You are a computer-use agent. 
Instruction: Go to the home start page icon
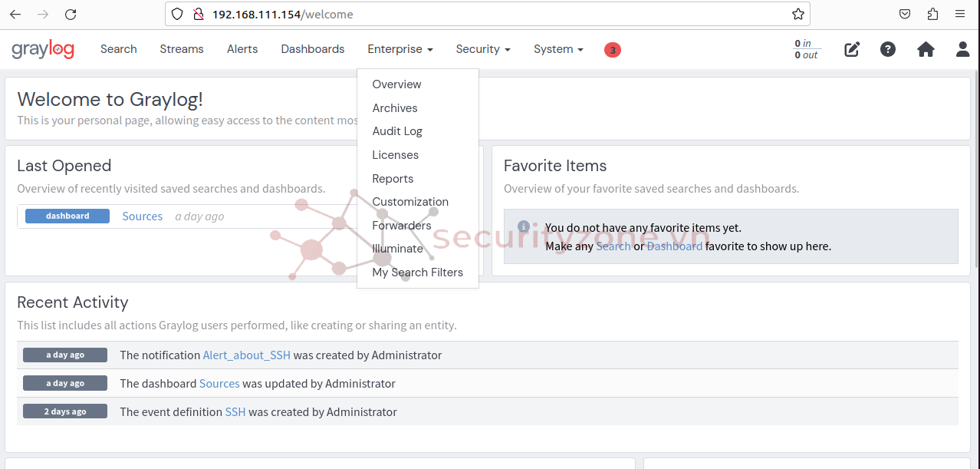click(926, 49)
